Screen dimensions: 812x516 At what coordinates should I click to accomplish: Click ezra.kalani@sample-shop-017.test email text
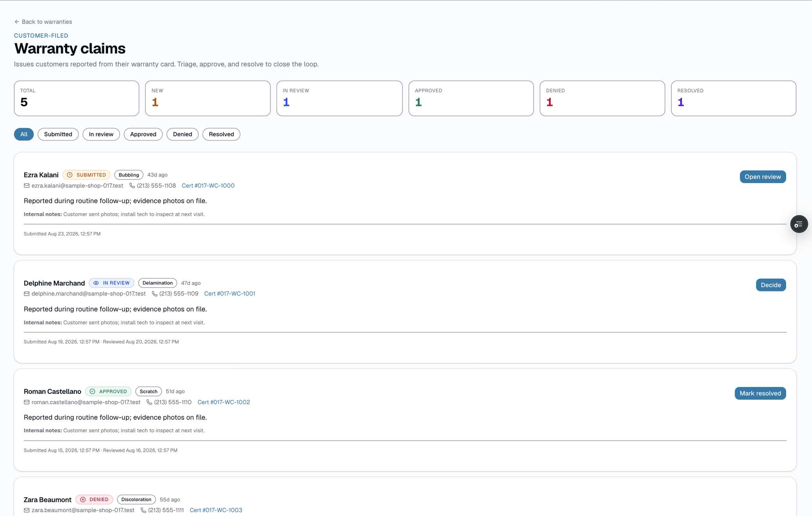coord(77,186)
